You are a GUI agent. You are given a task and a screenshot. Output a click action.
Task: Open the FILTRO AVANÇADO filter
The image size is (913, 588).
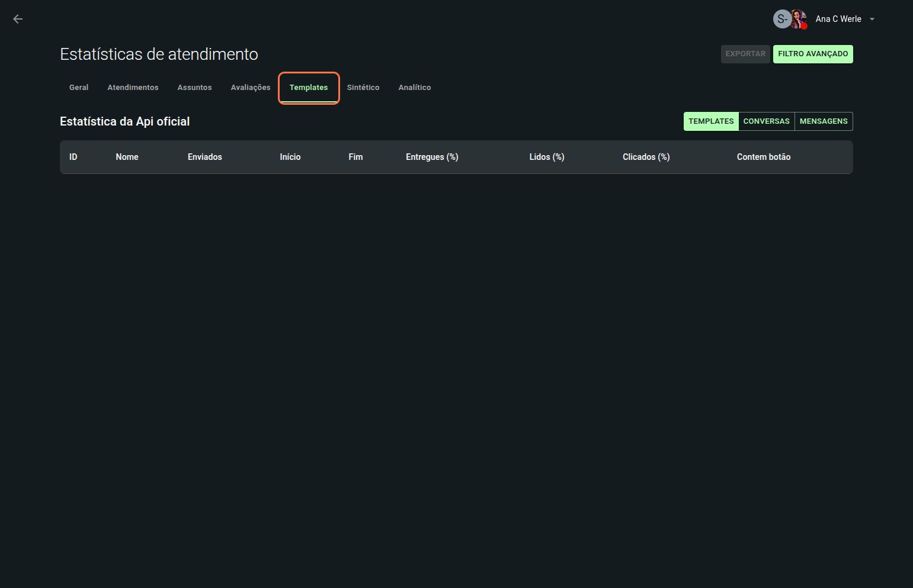[812, 54]
